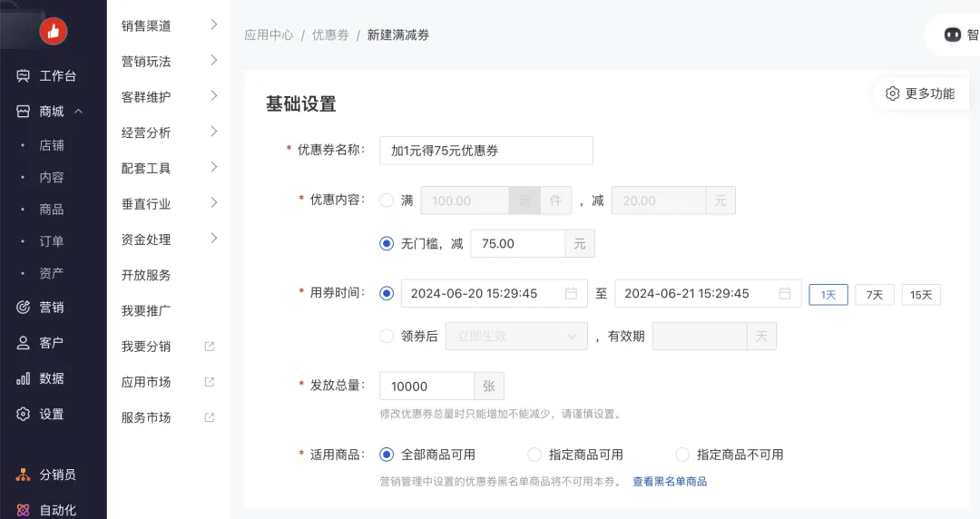Select the 满 threshold discount radio button

tap(387, 201)
